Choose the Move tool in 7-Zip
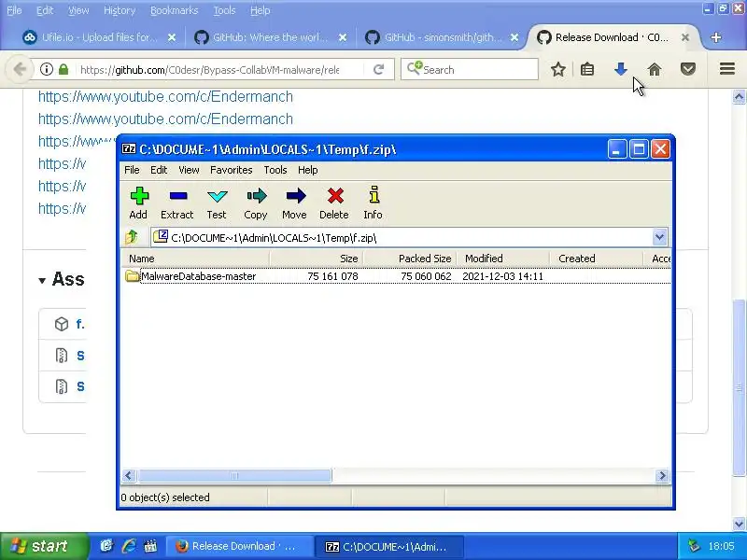The height and width of the screenshot is (560, 747). [294, 203]
